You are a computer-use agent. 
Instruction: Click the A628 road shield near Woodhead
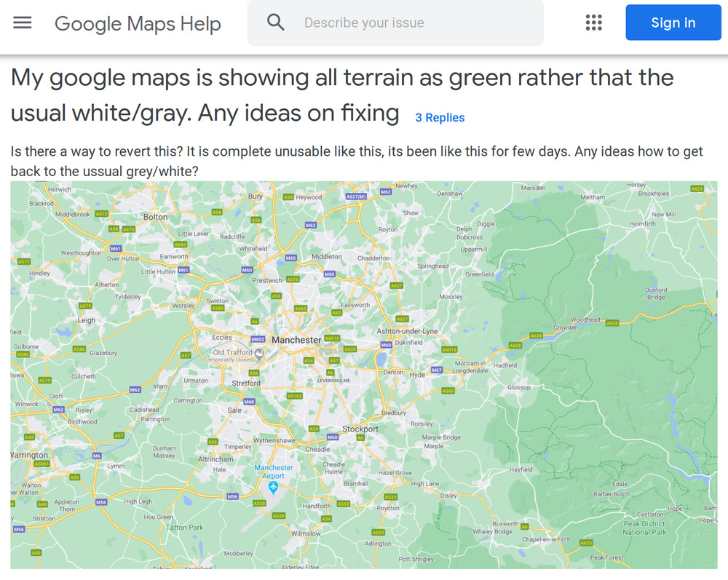[612, 323]
